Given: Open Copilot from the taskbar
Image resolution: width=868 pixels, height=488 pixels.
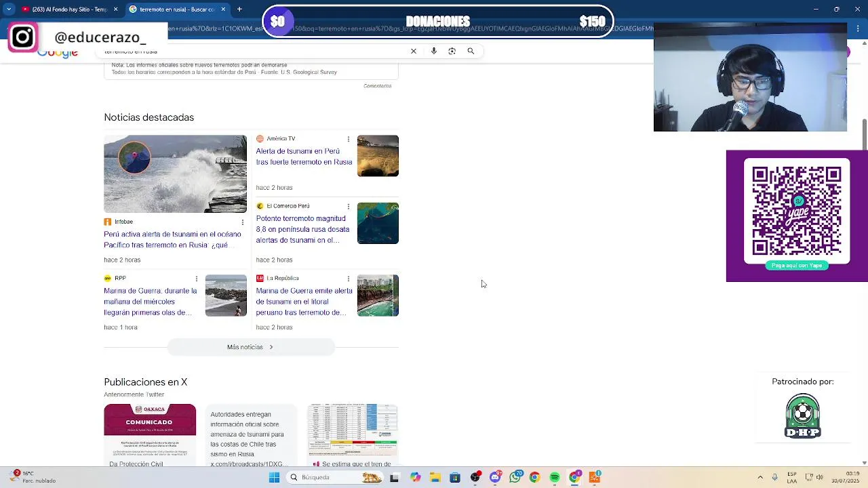Looking at the screenshot, I should click(415, 477).
